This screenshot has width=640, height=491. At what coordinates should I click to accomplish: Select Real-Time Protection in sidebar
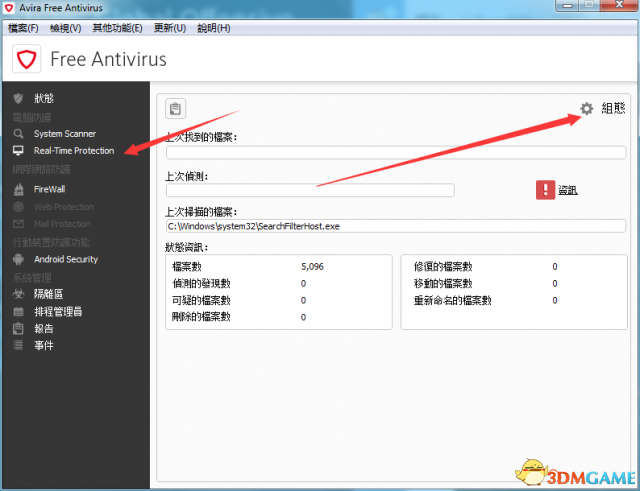point(74,151)
